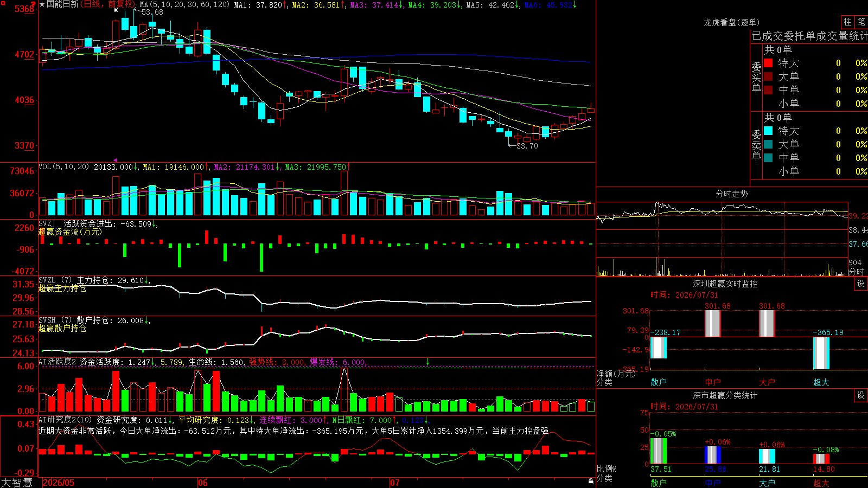
Task: Click the 中户 label in 深市超赢分类统计
Action: click(x=713, y=483)
